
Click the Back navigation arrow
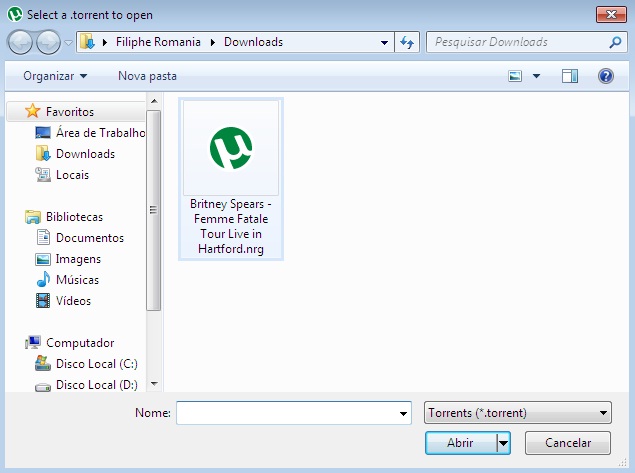pyautogui.click(x=20, y=42)
